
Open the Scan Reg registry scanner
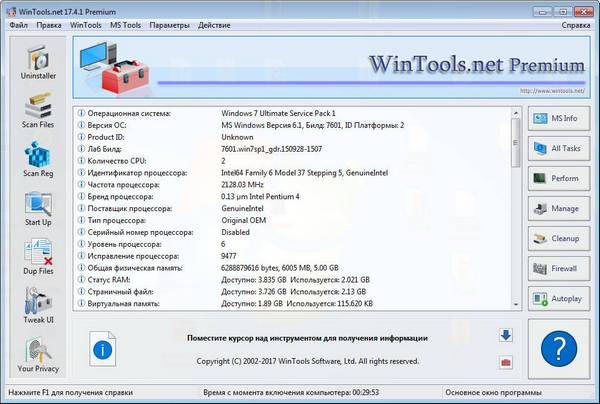[37, 160]
